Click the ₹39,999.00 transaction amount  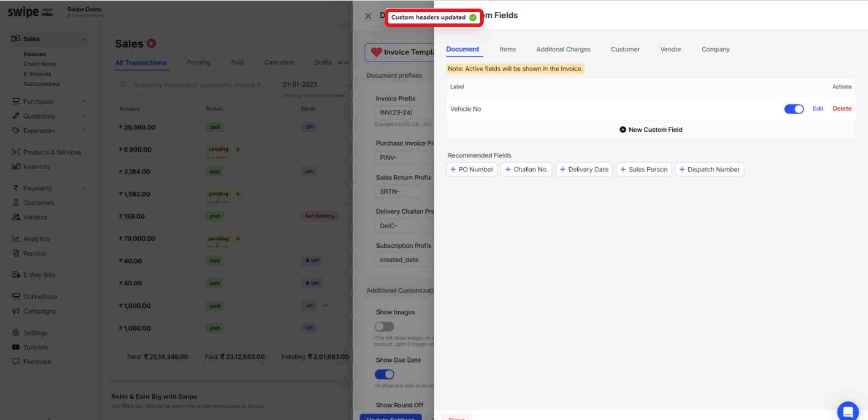tap(137, 127)
